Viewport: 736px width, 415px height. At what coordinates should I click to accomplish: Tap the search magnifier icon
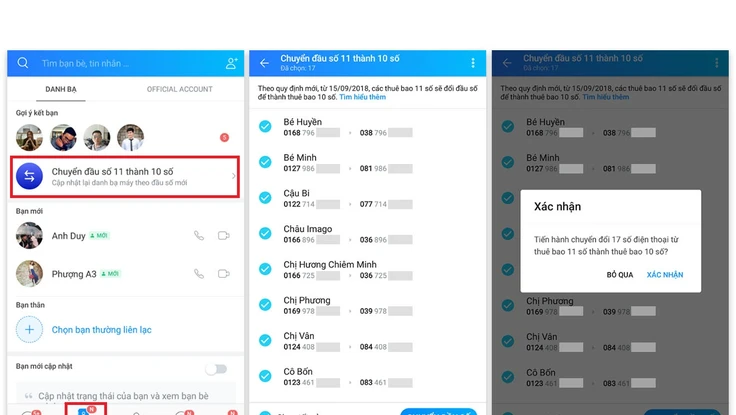[23, 63]
